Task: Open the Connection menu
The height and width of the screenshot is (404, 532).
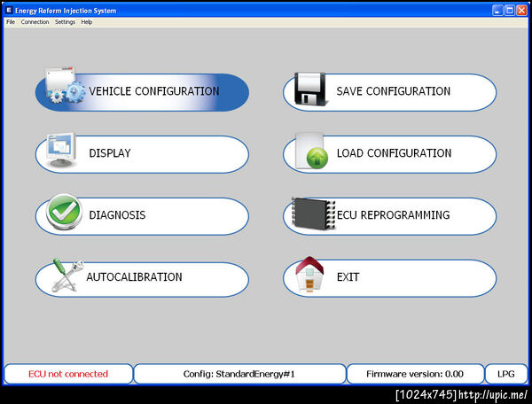Action: point(35,22)
